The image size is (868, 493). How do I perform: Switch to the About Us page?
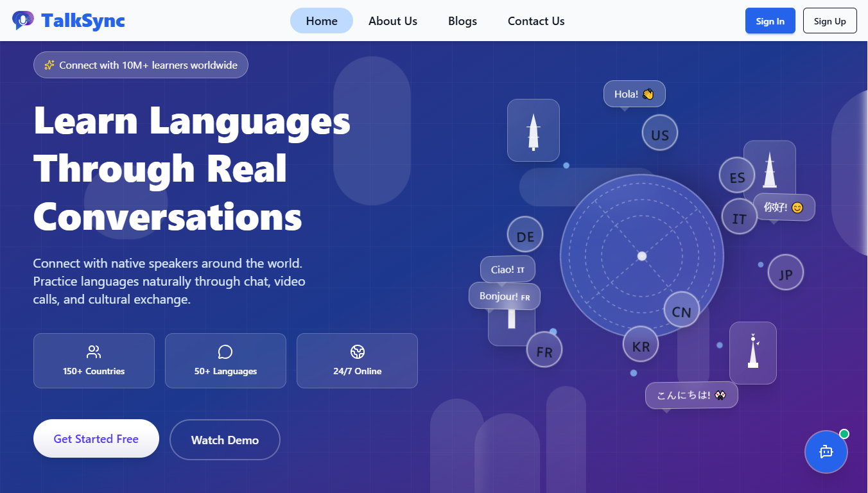pyautogui.click(x=392, y=21)
